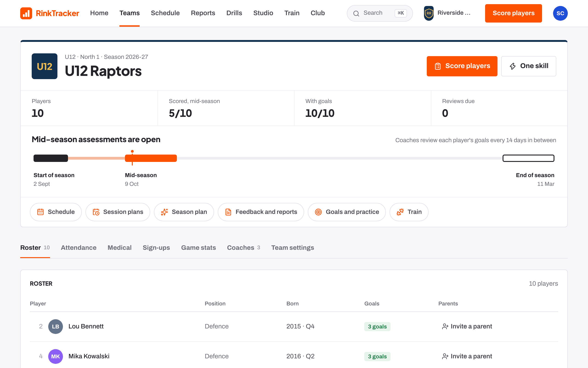
Task: Click lightning icon in One skill button
Action: 512,66
